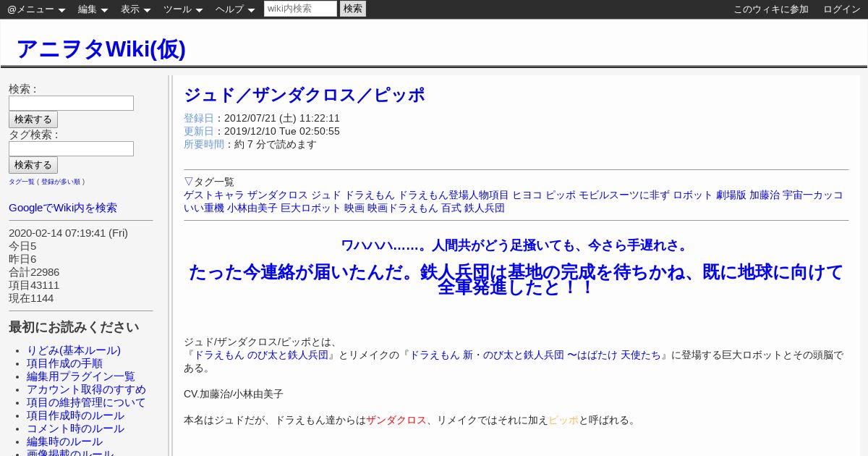Click the ゲストキャラ tag
This screenshot has height=456, width=868.
pyautogui.click(x=214, y=195)
